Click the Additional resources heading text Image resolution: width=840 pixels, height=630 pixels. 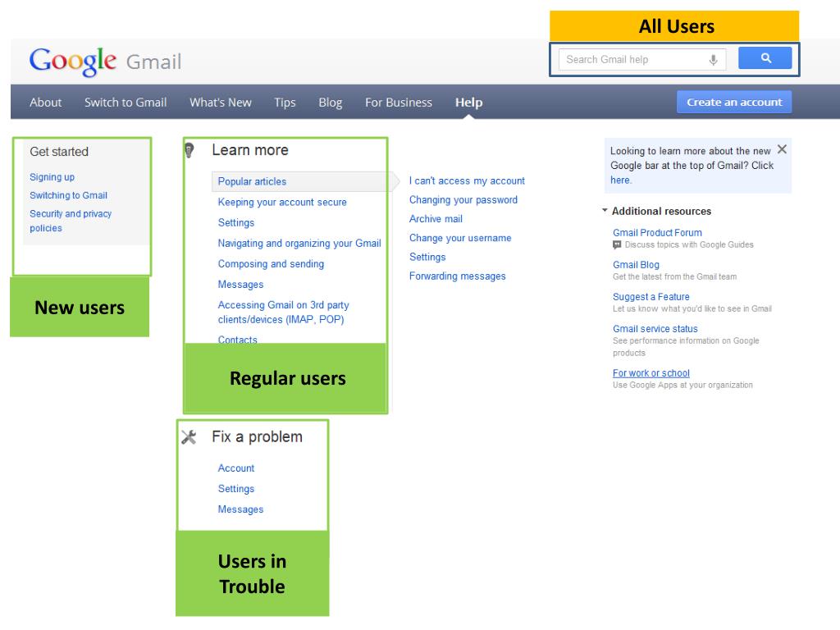[661, 211]
